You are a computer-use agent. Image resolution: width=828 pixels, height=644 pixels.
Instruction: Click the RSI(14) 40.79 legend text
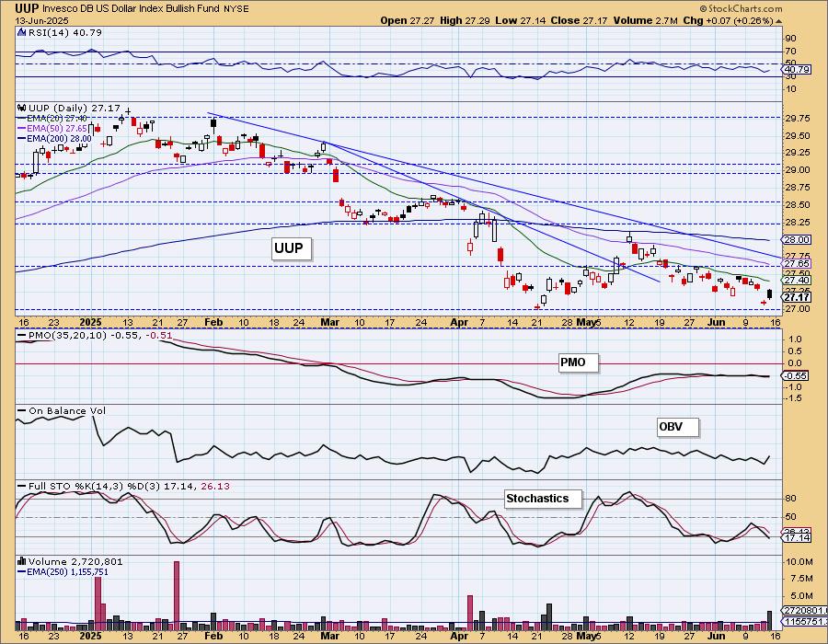63,32
